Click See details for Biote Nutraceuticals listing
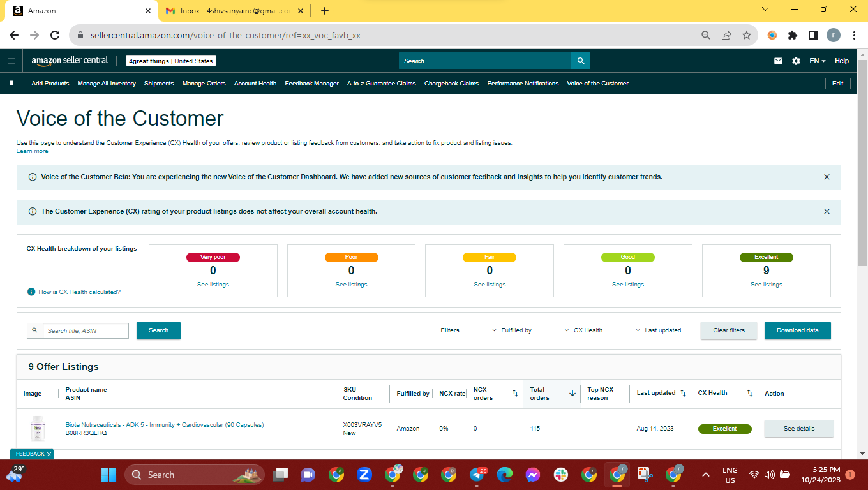868x490 pixels. 799,429
